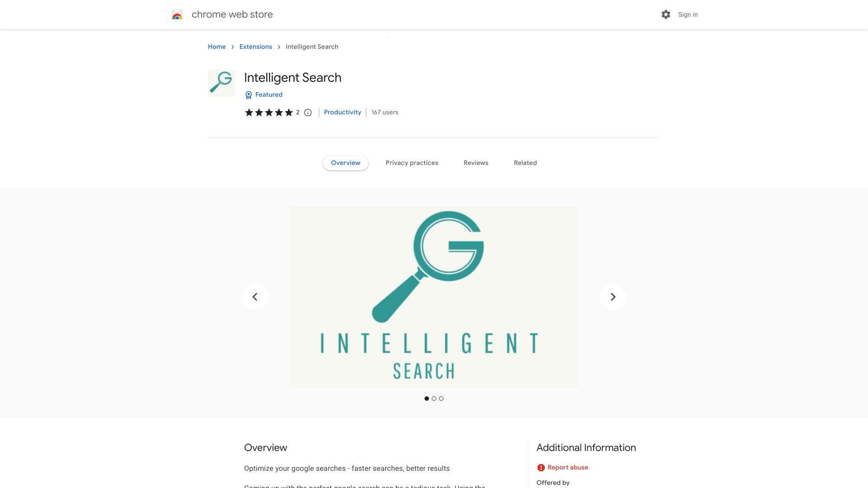Open the settings gear menu
The image size is (868, 488).
coord(665,14)
